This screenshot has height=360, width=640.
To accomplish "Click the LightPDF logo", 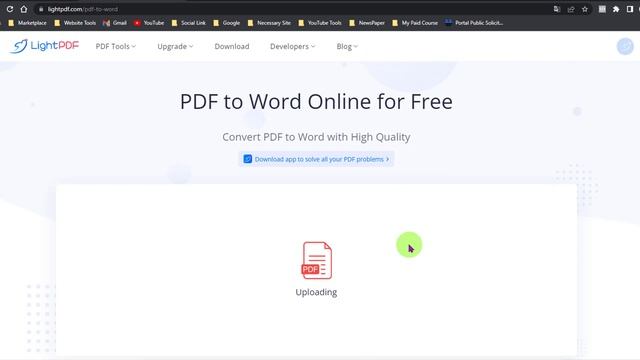I will (44, 46).
